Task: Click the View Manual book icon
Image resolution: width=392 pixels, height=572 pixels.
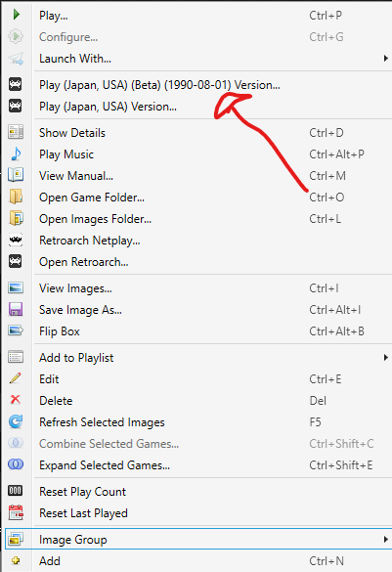Action: tap(16, 175)
